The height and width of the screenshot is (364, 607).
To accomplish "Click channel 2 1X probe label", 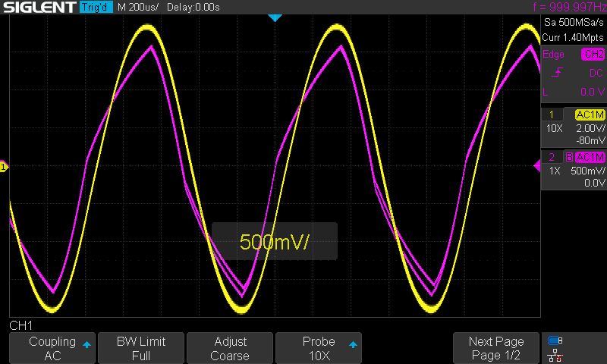I will point(555,171).
